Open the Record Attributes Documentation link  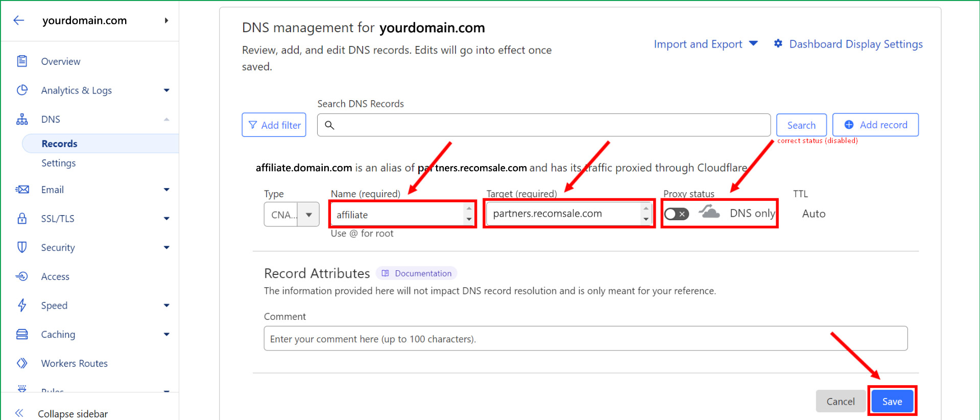[417, 273]
